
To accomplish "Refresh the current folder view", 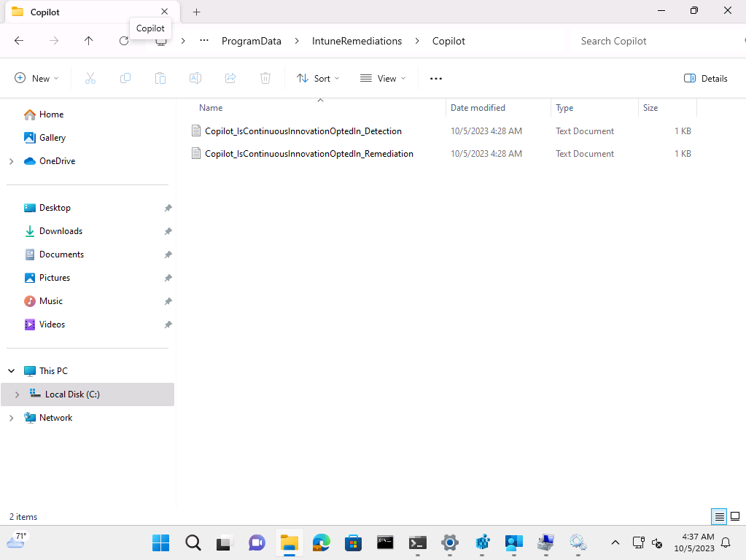I will click(x=124, y=41).
